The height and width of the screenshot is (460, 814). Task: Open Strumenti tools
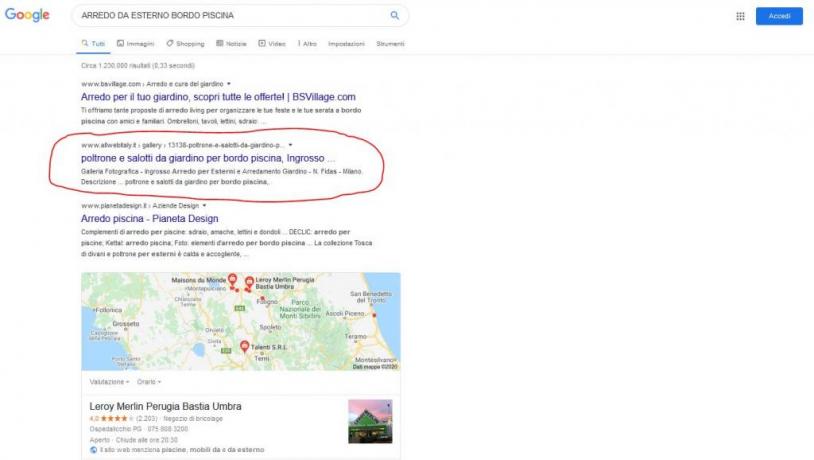pyautogui.click(x=390, y=44)
